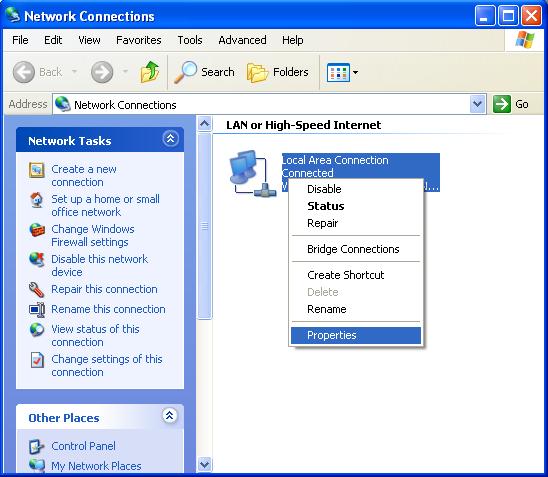548x477 pixels.
Task: Select the Local Area Connection label text
Action: (335, 160)
